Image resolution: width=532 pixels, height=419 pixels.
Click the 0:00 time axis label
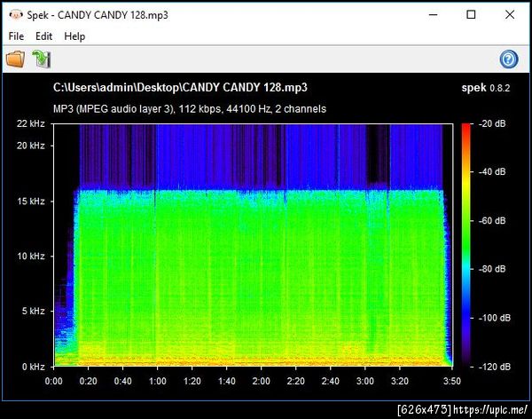53,381
